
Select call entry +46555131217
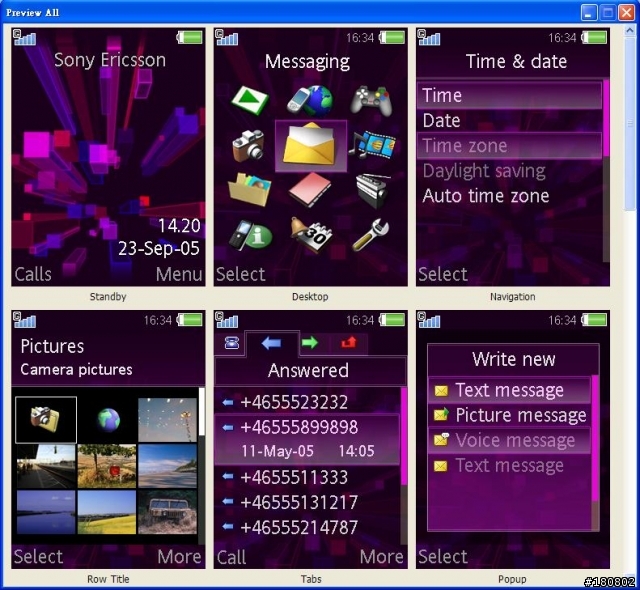307,503
